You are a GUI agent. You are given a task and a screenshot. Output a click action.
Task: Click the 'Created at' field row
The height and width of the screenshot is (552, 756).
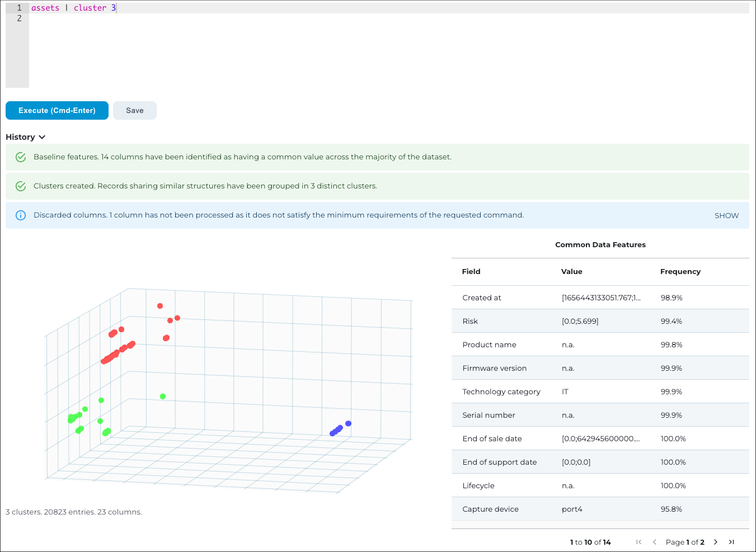click(x=600, y=298)
